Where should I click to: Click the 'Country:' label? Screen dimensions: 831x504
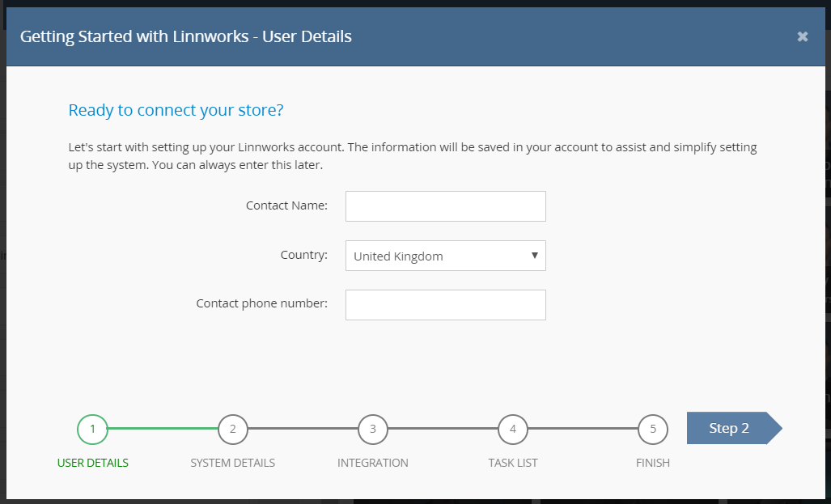click(x=303, y=255)
